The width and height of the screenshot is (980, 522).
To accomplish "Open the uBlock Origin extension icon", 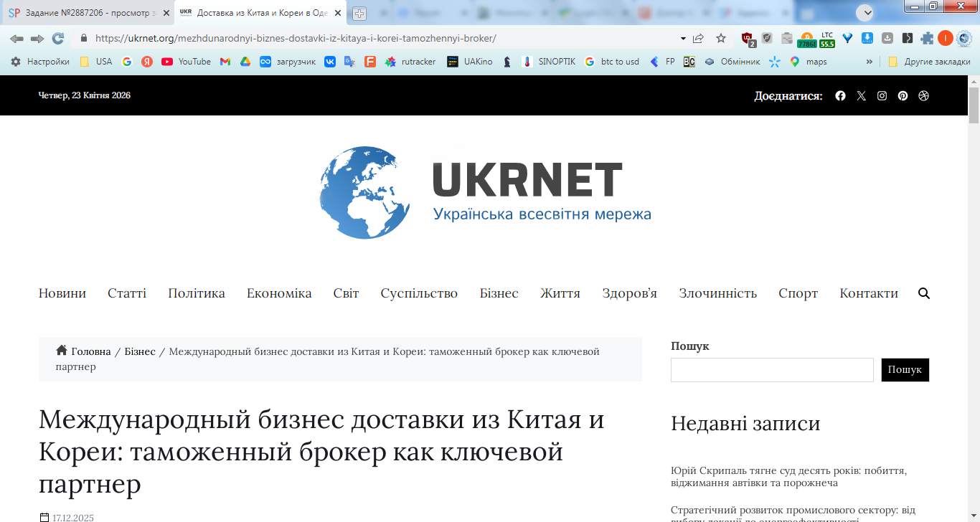I will [x=748, y=39].
